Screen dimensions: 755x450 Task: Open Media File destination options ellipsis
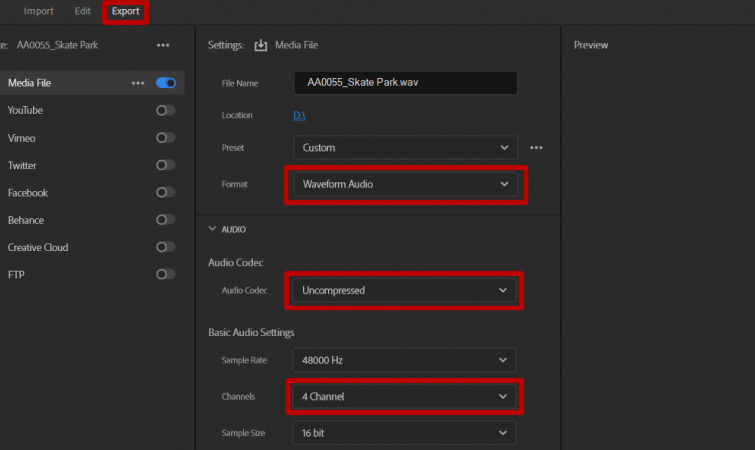click(x=138, y=83)
